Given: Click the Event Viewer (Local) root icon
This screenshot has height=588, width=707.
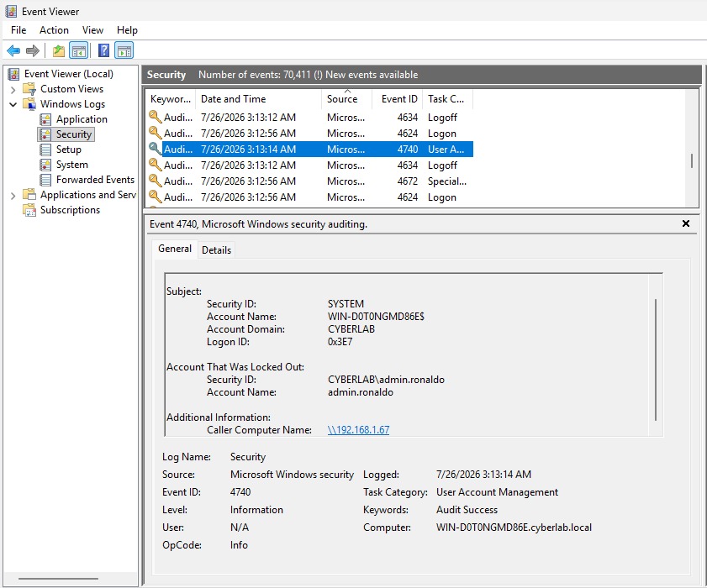Looking at the screenshot, I should [14, 74].
